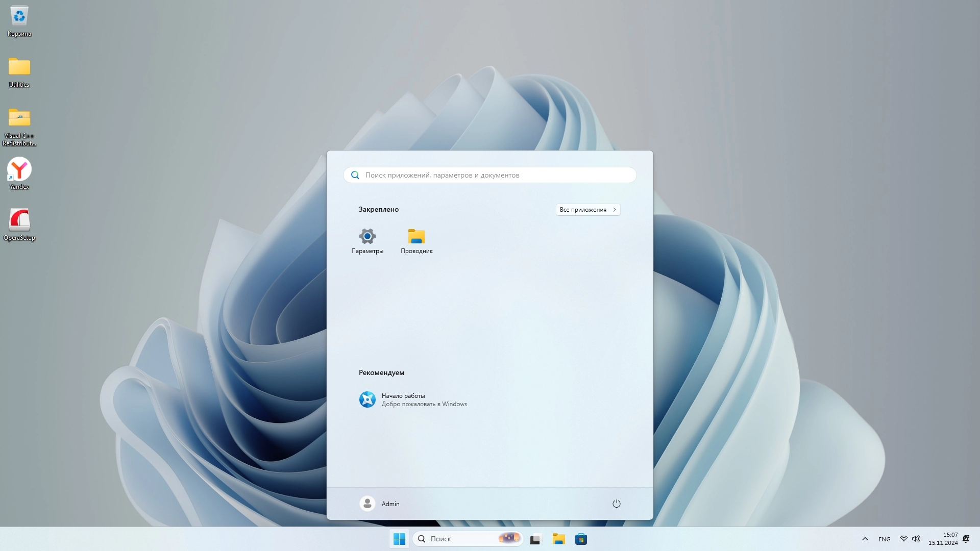Select Yandex browser desktop shortcut
980x551 pixels.
19,173
